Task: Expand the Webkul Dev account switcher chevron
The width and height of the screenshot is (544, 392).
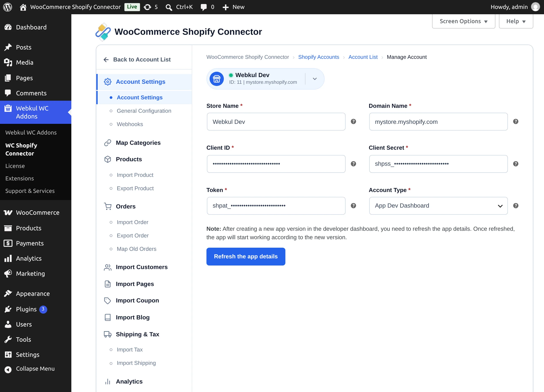Action: [x=315, y=79]
